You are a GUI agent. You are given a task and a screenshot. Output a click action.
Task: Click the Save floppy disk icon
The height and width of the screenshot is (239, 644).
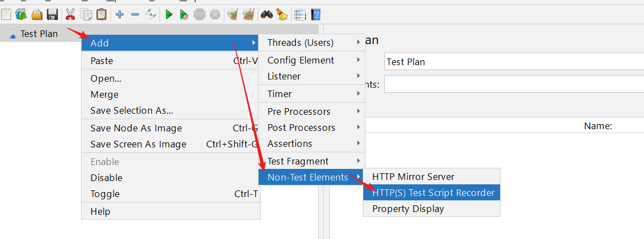click(x=52, y=14)
